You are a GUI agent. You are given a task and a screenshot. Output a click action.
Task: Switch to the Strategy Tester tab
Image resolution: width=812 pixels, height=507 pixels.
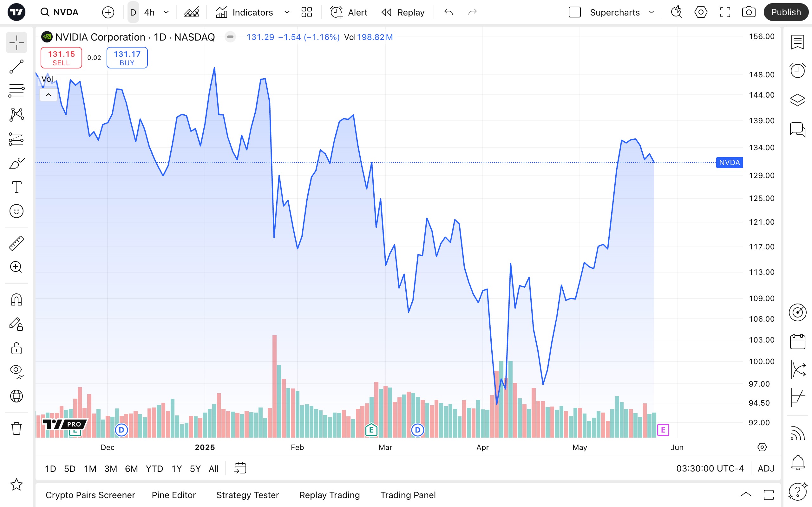coord(248,495)
